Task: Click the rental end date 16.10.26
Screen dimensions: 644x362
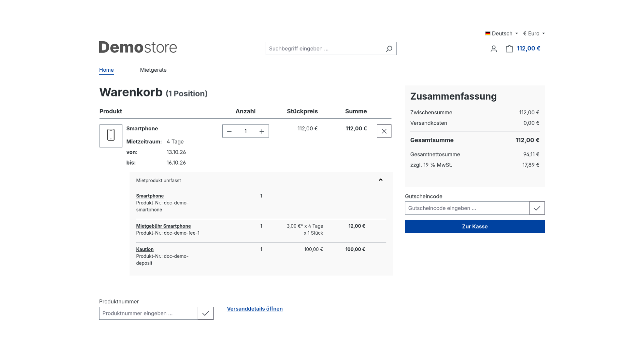Action: (x=176, y=163)
